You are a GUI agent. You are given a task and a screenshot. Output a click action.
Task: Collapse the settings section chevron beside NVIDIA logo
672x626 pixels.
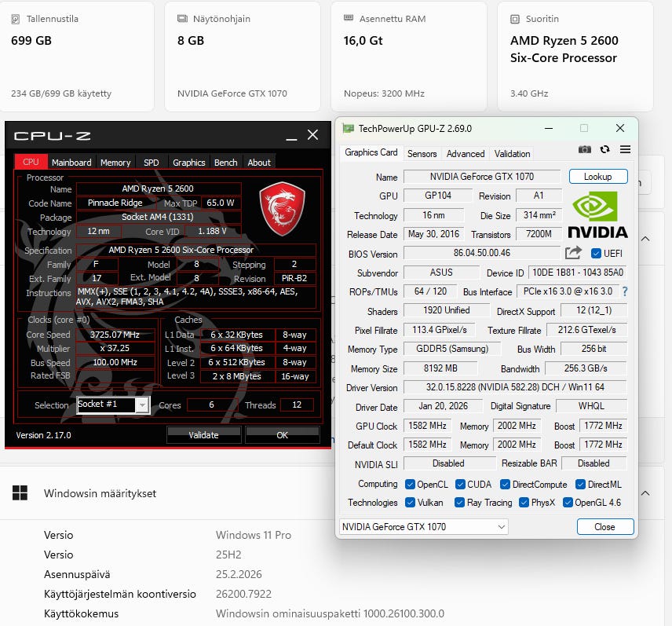[645, 239]
